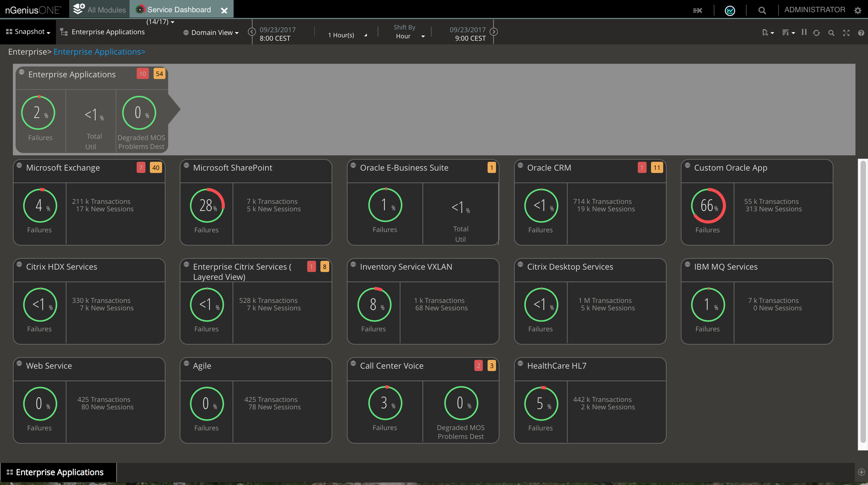Screen dimensions: 868x485
Task: Click Oracle E-Business Suite 1% failures gauge
Action: coord(385,205)
